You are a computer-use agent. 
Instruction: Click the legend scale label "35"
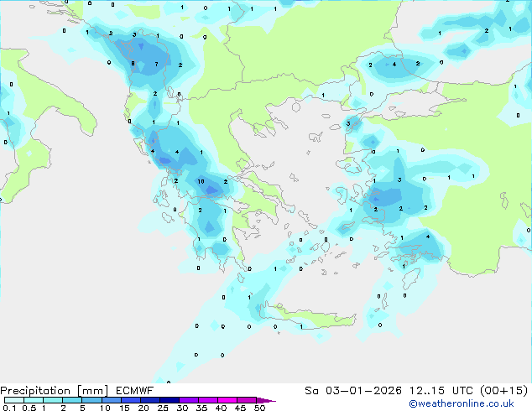coord(201,408)
